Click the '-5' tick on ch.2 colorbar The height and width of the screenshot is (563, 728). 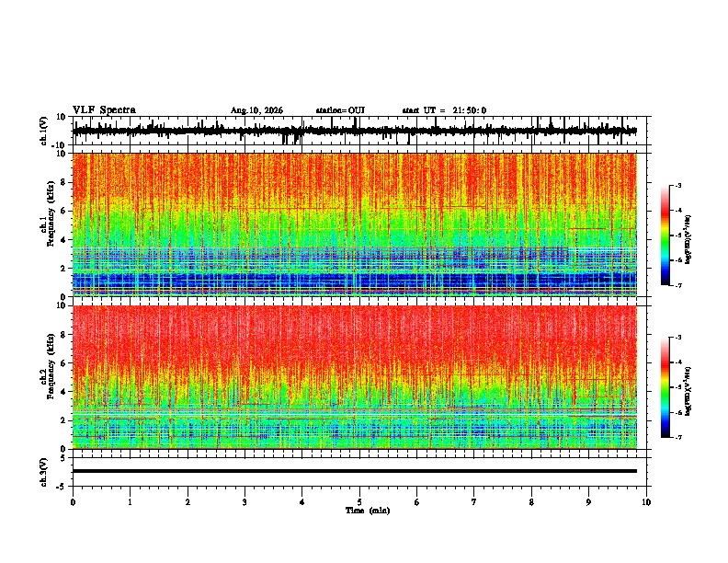click(677, 387)
